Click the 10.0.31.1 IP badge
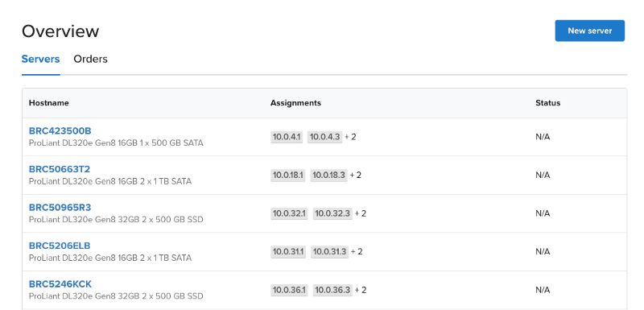 click(x=288, y=252)
